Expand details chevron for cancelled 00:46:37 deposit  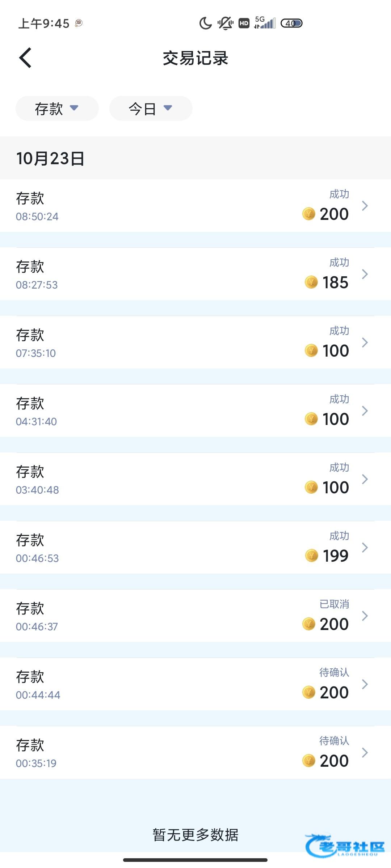pos(365,616)
